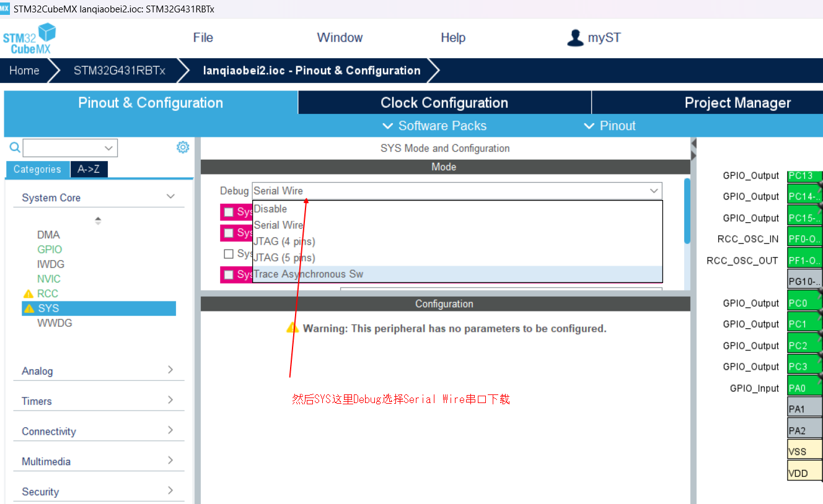Expand the Analog category
The image size is (823, 504).
(99, 371)
